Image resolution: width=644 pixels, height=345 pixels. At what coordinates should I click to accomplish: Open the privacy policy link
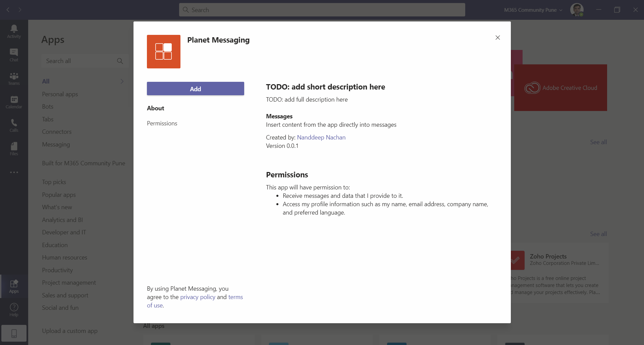point(198,297)
